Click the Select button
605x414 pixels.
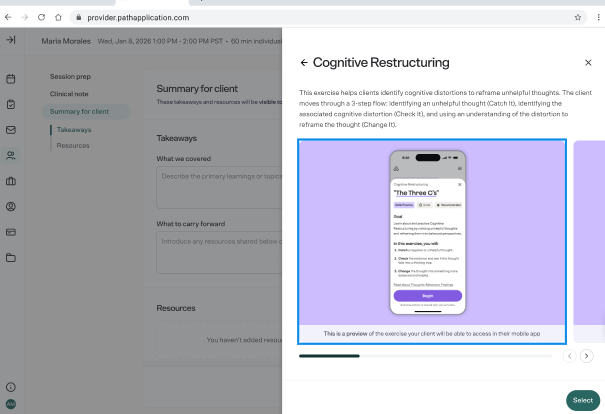coord(583,400)
